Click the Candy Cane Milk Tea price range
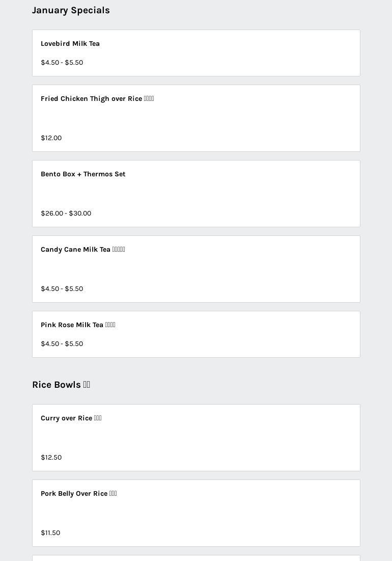 (x=62, y=289)
